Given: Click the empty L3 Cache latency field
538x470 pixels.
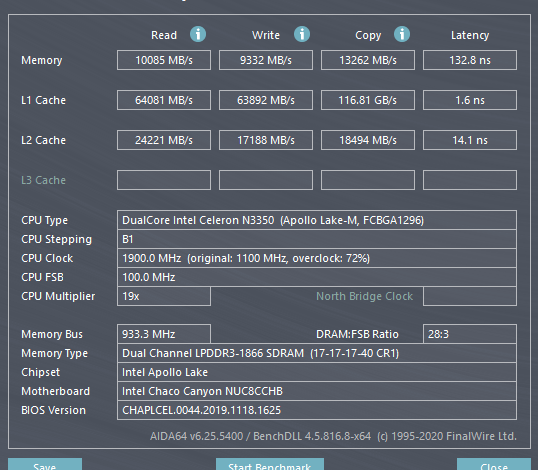Looking at the screenshot, I should click(x=470, y=180).
